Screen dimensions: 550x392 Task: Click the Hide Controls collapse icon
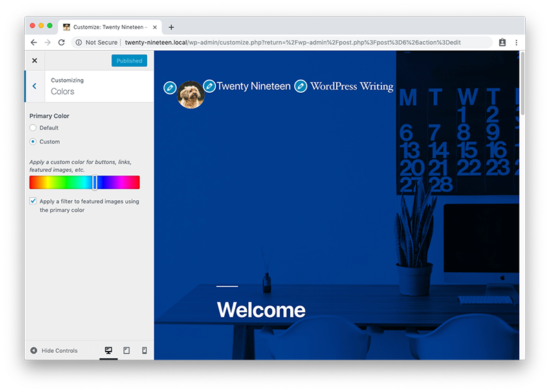[34, 350]
